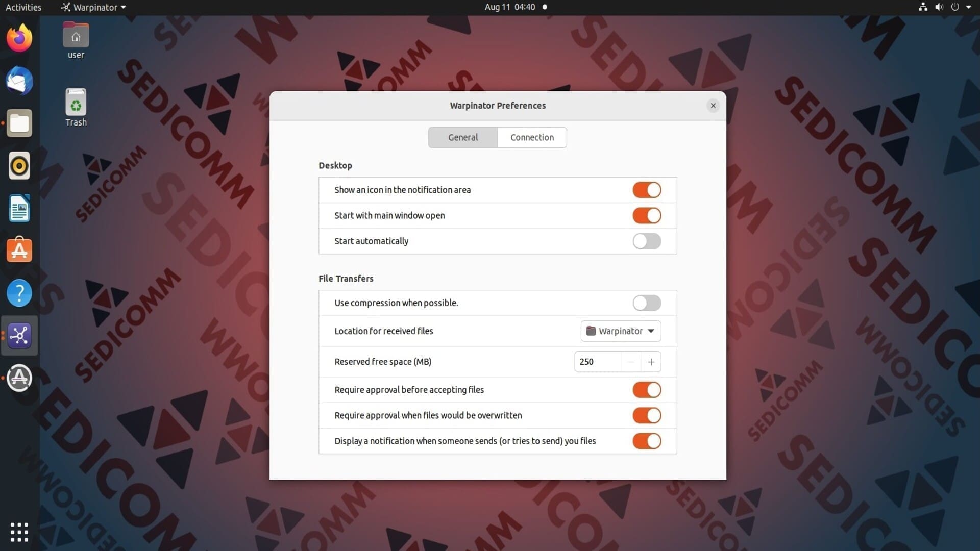
Task: Disable Show an icon in notification area
Action: (647, 190)
